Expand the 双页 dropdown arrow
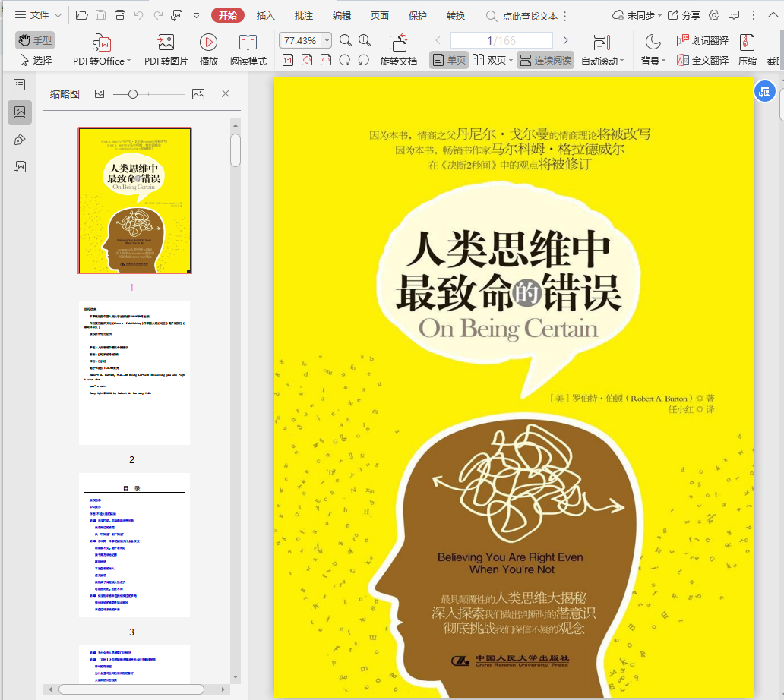The image size is (784, 700). point(511,61)
